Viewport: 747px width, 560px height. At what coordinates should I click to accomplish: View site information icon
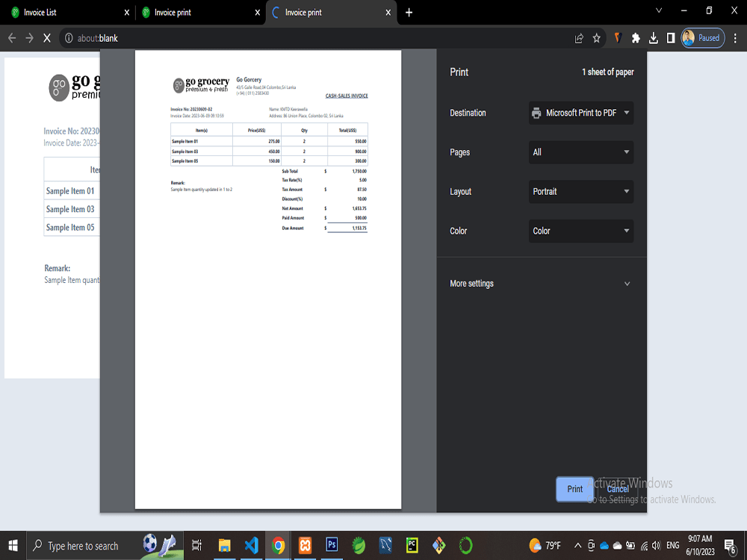pyautogui.click(x=69, y=38)
